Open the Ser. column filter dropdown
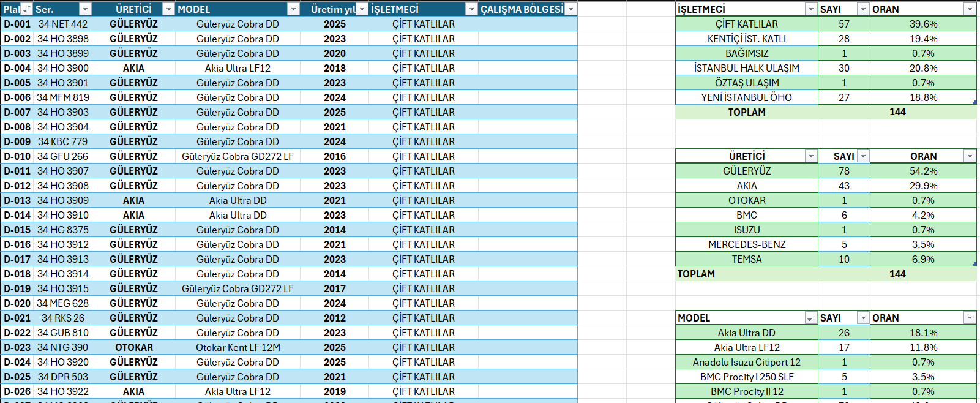The width and height of the screenshot is (980, 403). 85,9
